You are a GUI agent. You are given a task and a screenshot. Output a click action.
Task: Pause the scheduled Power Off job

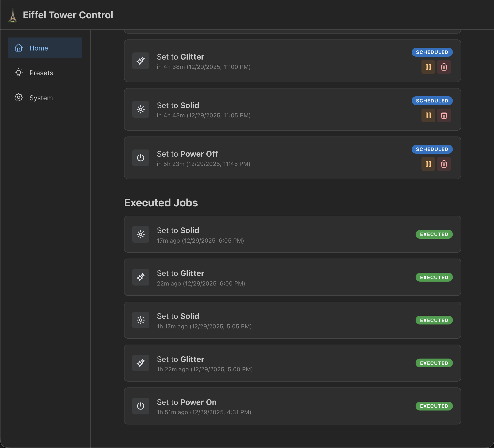coord(428,164)
